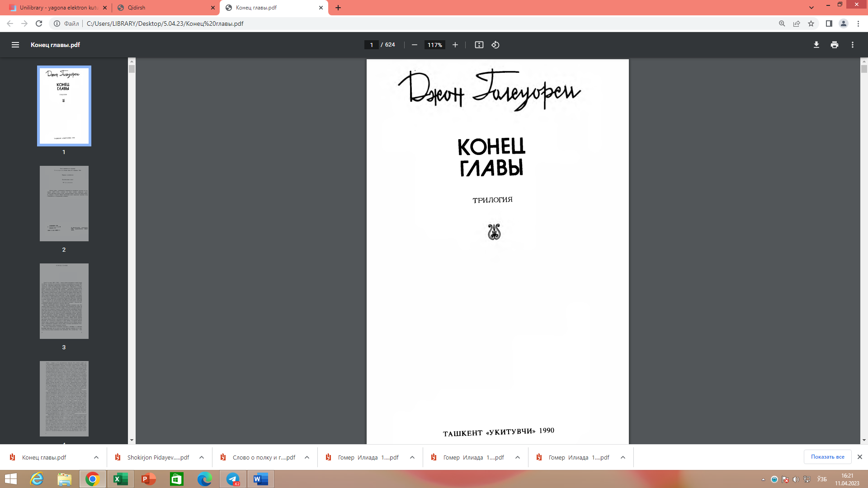Open the tab search dropdown arrow

tap(811, 7)
